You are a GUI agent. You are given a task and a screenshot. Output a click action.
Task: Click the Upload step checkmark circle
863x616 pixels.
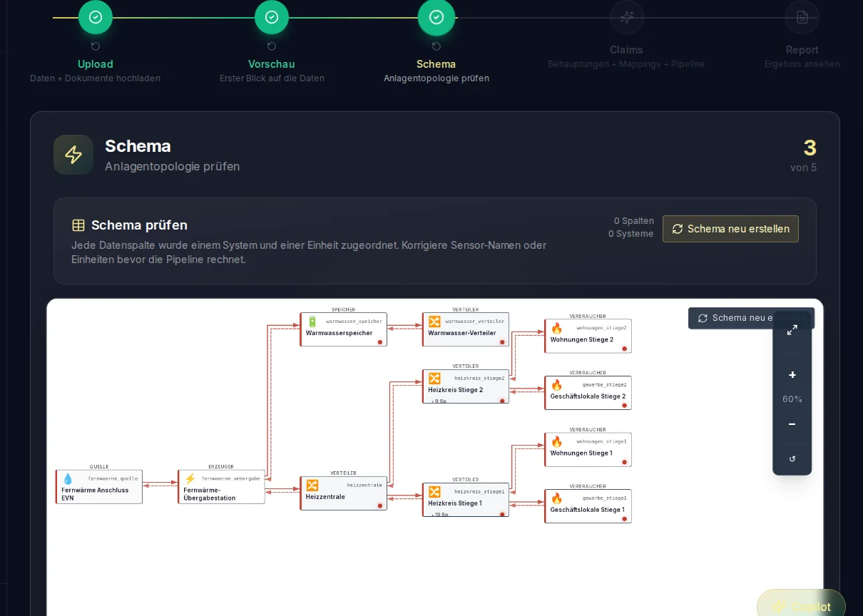click(x=96, y=17)
